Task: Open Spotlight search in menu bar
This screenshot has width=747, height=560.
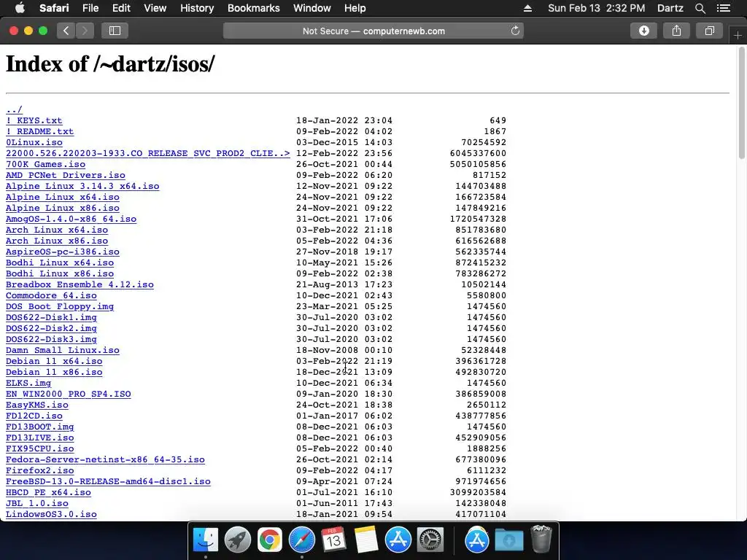Action: [700, 8]
